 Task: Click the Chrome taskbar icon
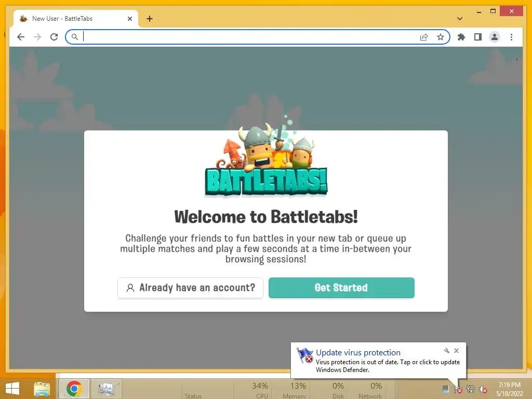(74, 389)
